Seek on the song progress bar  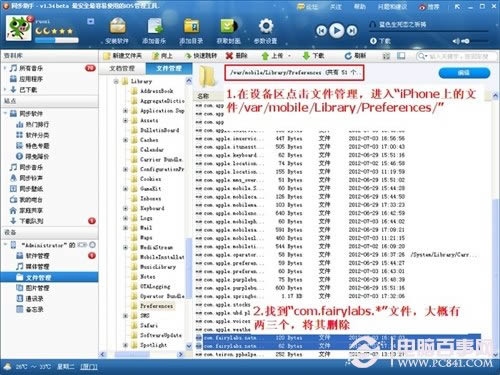(429, 32)
